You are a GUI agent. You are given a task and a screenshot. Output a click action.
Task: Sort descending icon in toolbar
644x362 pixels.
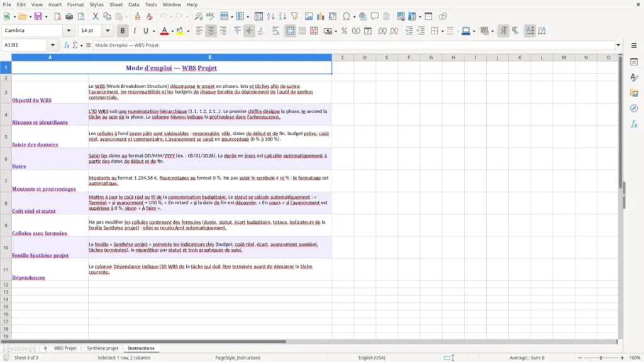pyautogui.click(x=282, y=16)
